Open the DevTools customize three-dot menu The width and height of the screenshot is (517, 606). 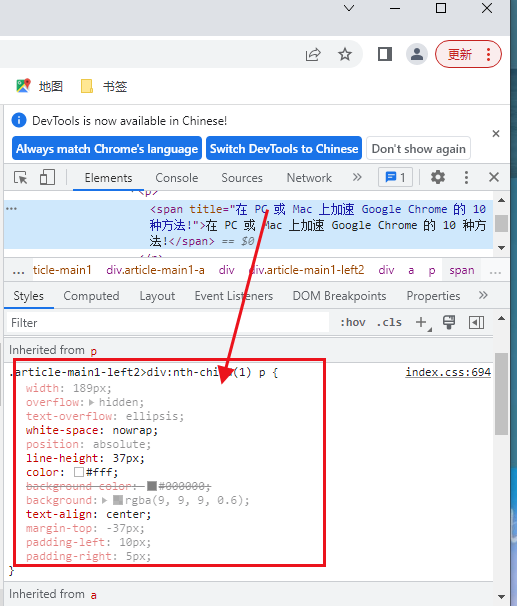pyautogui.click(x=466, y=177)
